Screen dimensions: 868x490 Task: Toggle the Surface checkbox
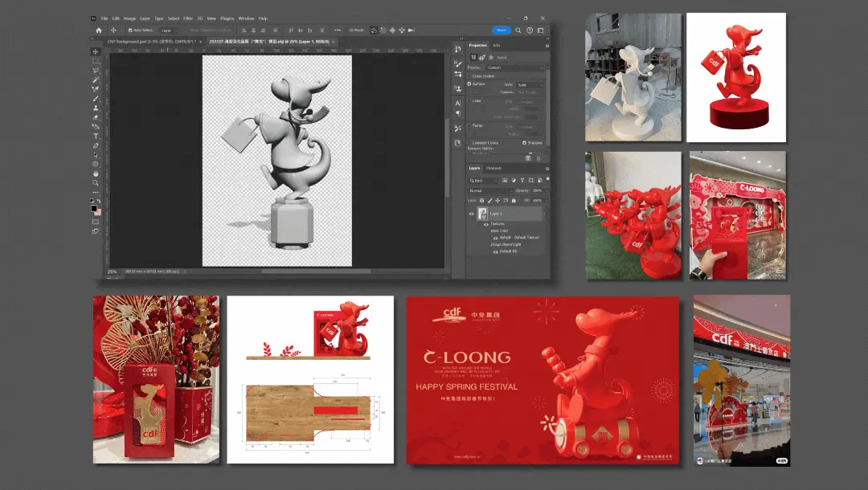[x=469, y=84]
